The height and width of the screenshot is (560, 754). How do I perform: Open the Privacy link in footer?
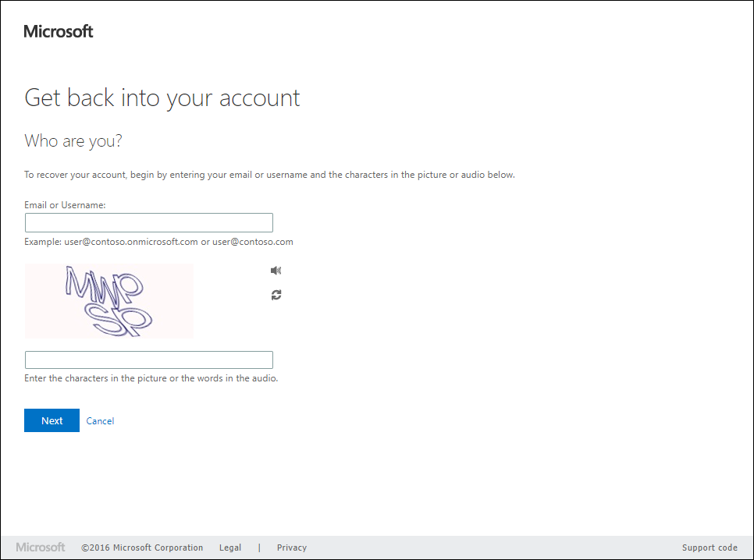pos(292,548)
